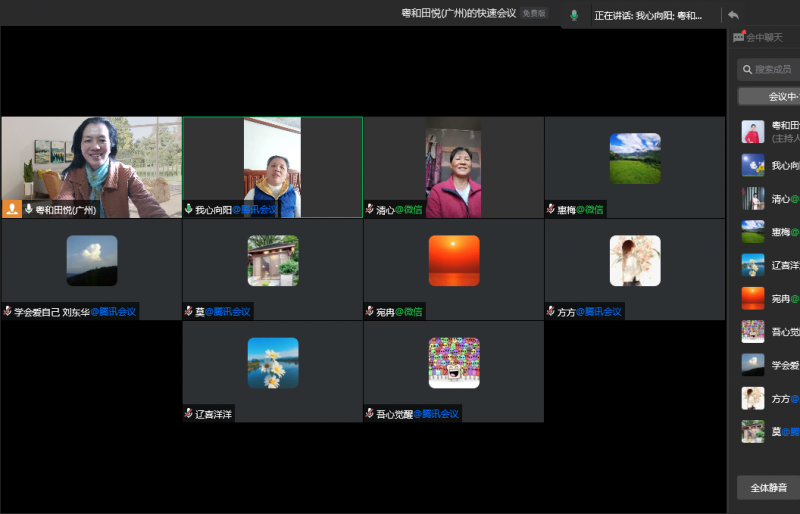Click the daisy avatar on 辽喜洋洋's tile
Screen dimensions: 800x514
273,363
